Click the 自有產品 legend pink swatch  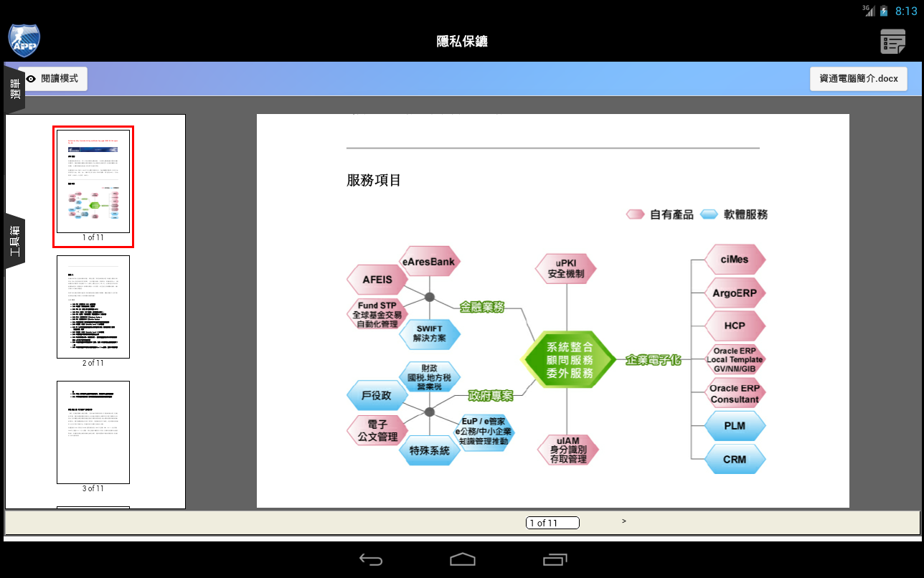coord(636,214)
